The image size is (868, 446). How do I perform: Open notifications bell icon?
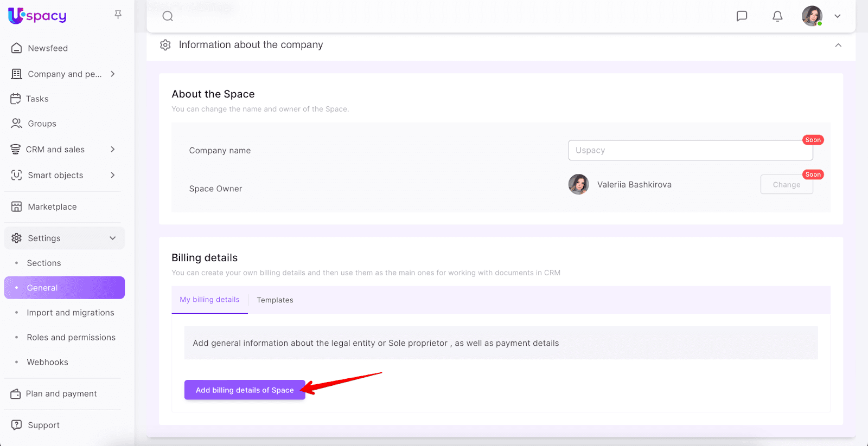click(777, 16)
